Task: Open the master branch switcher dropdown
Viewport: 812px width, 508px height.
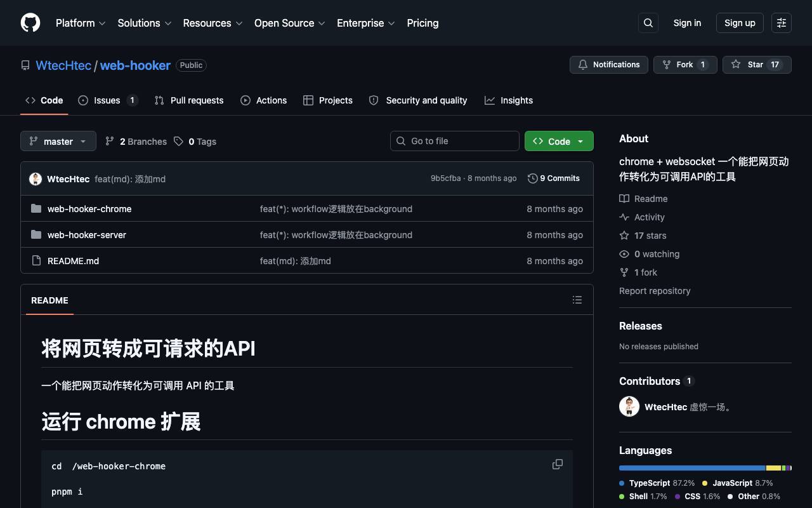Action: 58,141
